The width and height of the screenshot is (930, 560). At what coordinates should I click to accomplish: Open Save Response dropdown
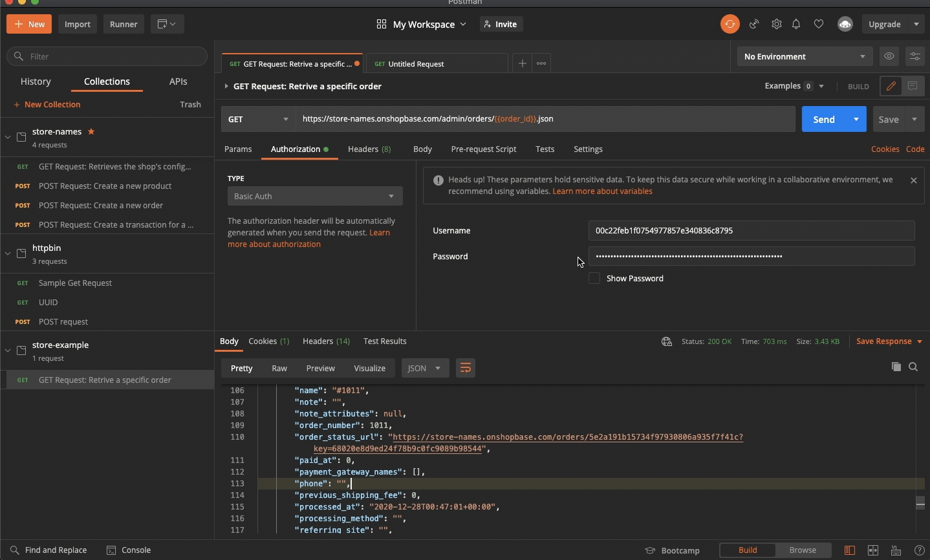coord(889,341)
